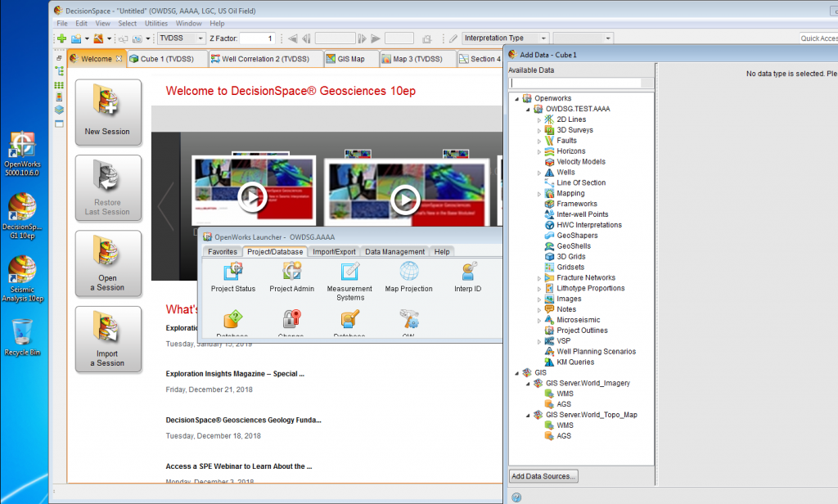Open Measurement Systems in OpenWorks Launcher

click(x=349, y=281)
